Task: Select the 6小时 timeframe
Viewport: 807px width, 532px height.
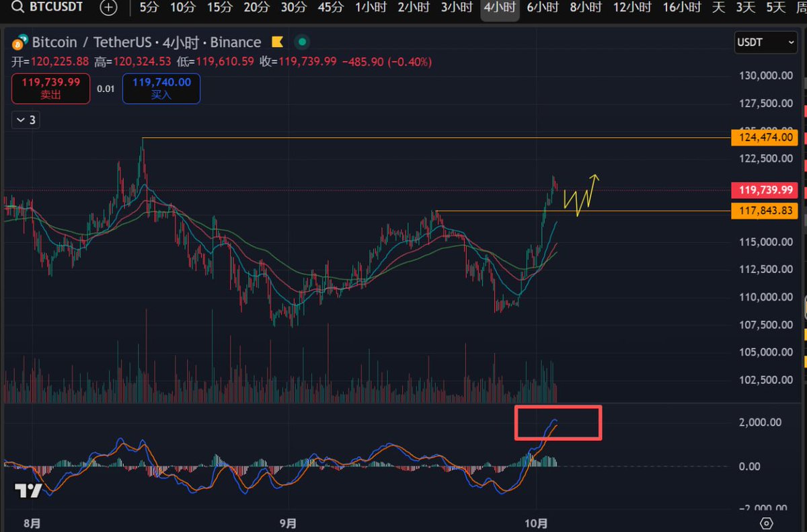Action: [x=543, y=8]
